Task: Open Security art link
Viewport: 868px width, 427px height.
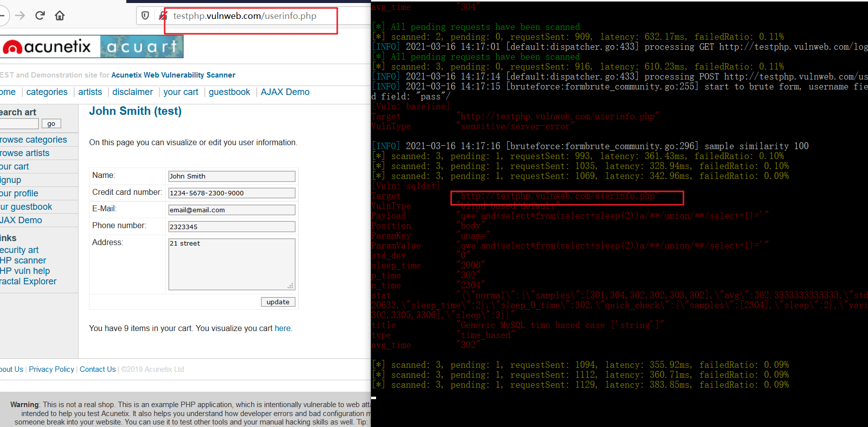Action: click(x=19, y=250)
